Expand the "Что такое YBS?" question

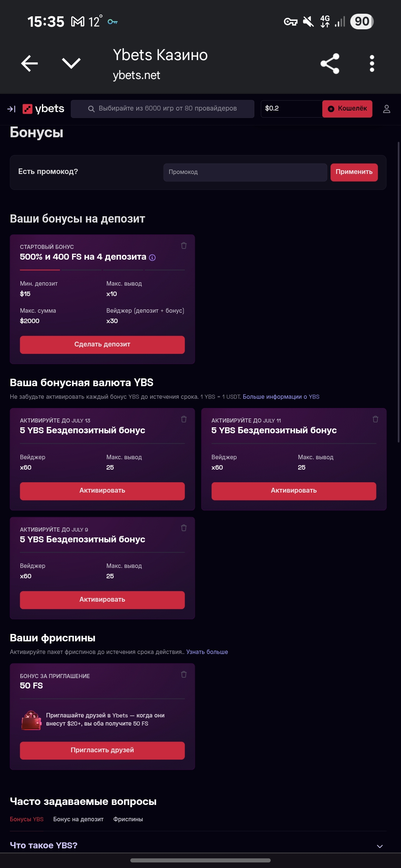379,846
